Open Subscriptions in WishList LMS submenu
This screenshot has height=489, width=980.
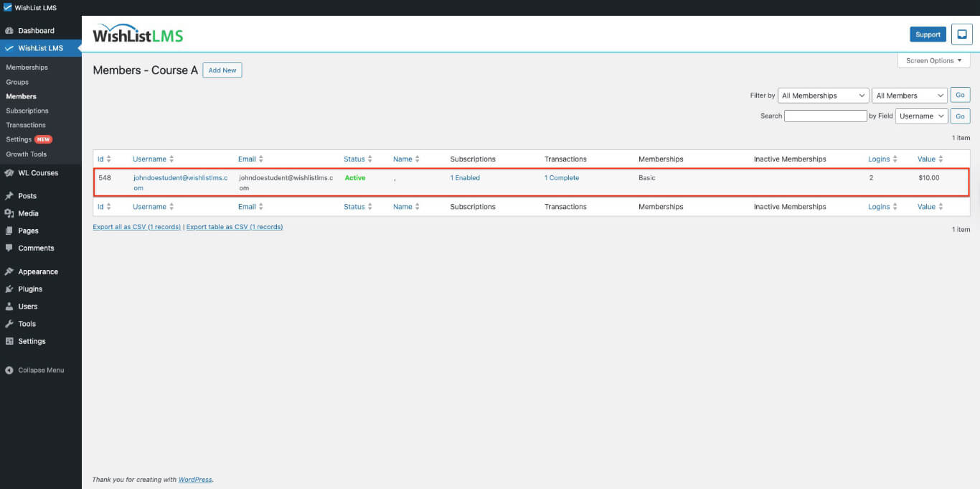(27, 111)
